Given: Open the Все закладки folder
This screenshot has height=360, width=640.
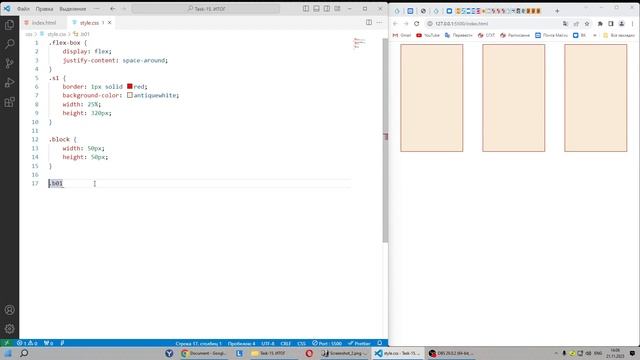Looking at the screenshot, I should 619,36.
